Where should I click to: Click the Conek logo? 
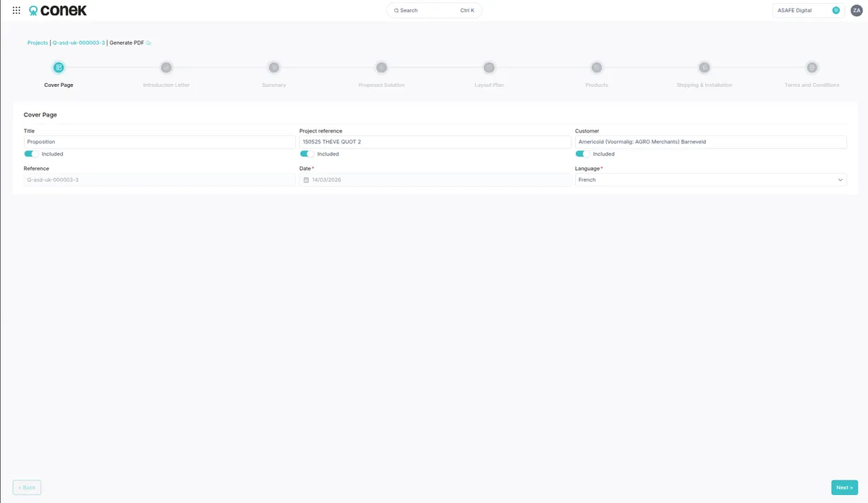coord(58,11)
